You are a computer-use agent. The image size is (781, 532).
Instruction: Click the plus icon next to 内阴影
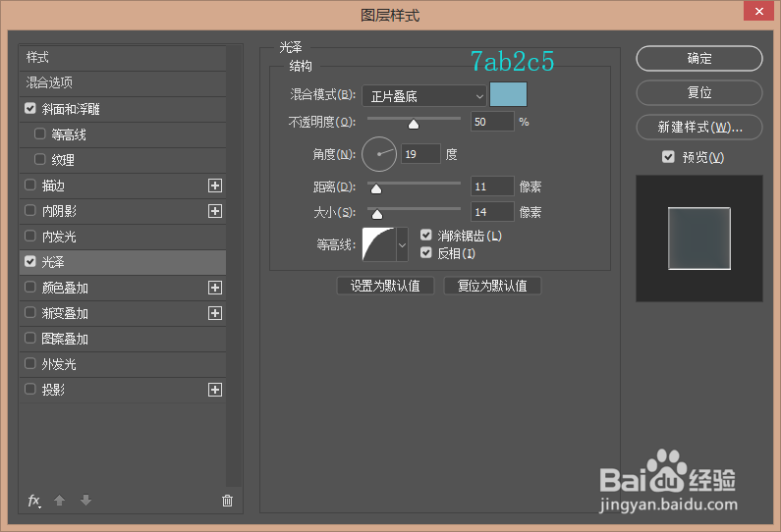coord(215,211)
